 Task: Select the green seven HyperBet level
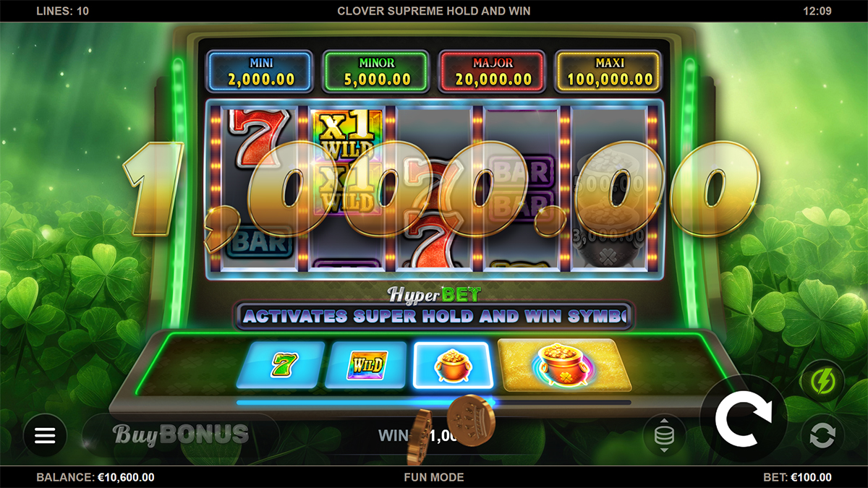281,364
